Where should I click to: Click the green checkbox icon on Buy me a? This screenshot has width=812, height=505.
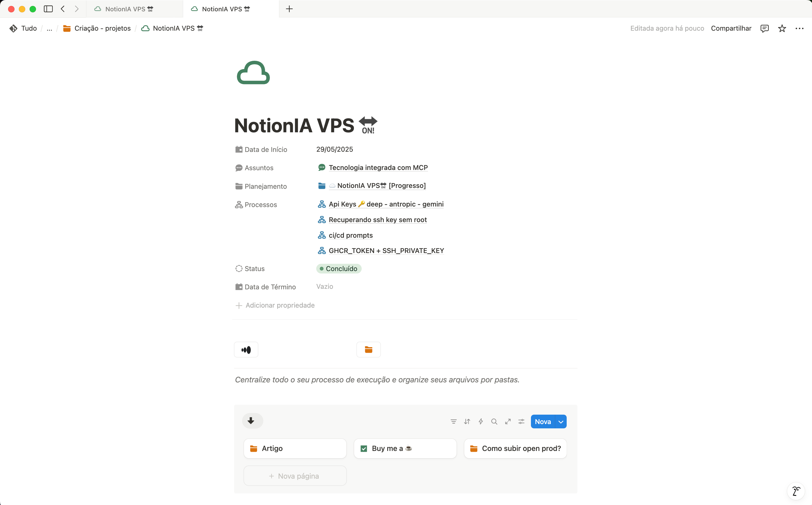pyautogui.click(x=364, y=449)
